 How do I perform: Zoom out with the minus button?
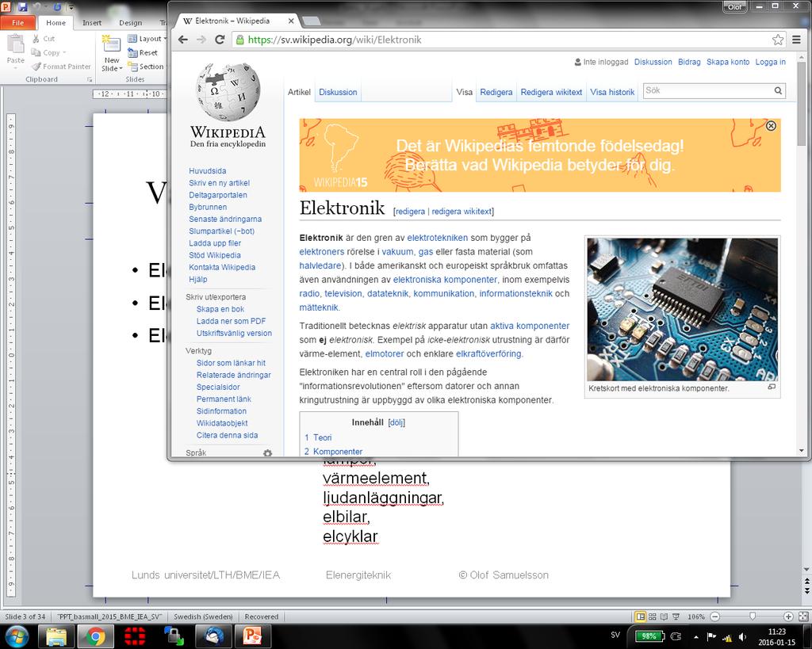[x=715, y=617]
